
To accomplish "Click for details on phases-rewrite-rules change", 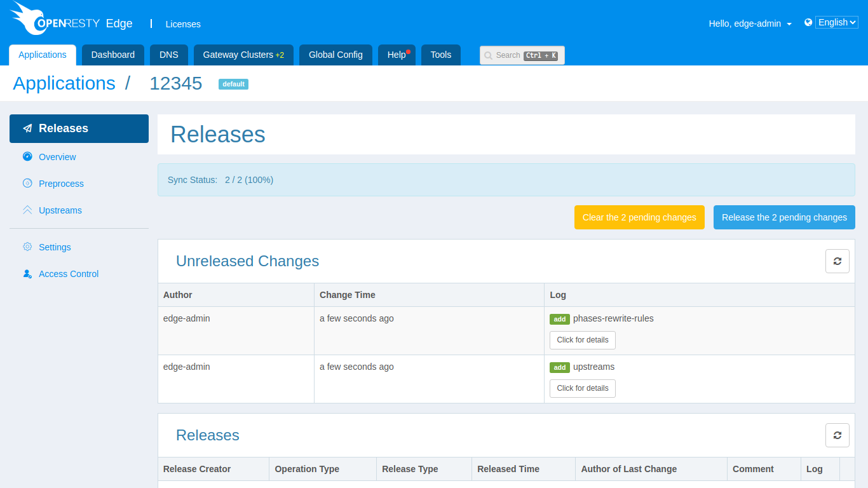I will (583, 340).
